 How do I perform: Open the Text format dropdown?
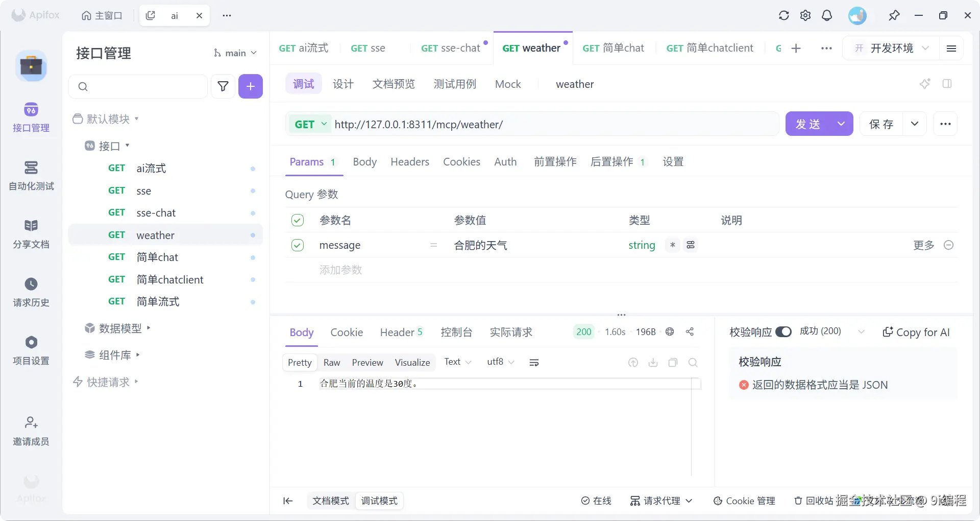tap(458, 362)
